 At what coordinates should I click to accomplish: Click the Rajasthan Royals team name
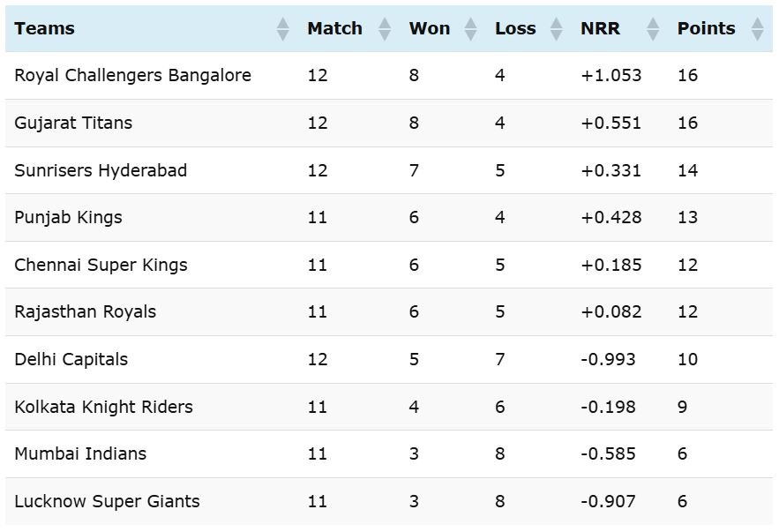tap(86, 312)
